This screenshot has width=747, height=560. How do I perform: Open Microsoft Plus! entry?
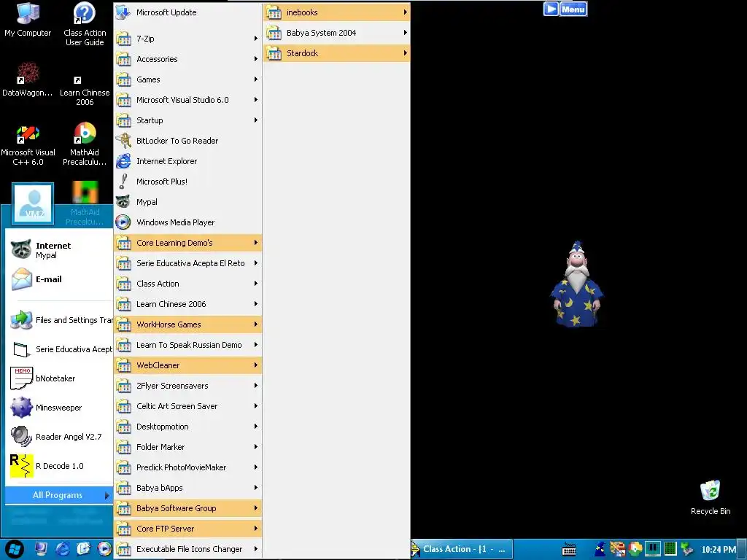click(188, 182)
